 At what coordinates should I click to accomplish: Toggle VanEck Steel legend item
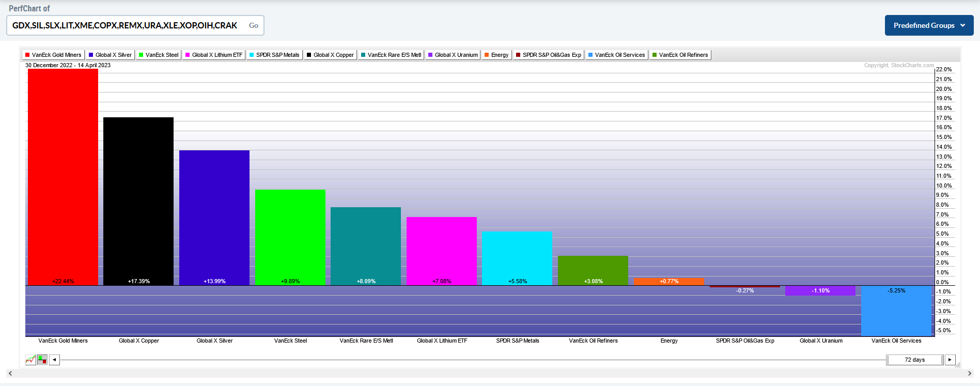pos(159,55)
